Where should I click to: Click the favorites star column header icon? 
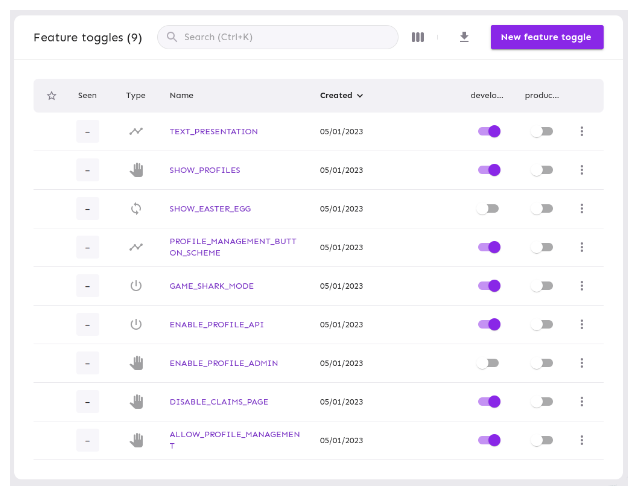(52, 96)
